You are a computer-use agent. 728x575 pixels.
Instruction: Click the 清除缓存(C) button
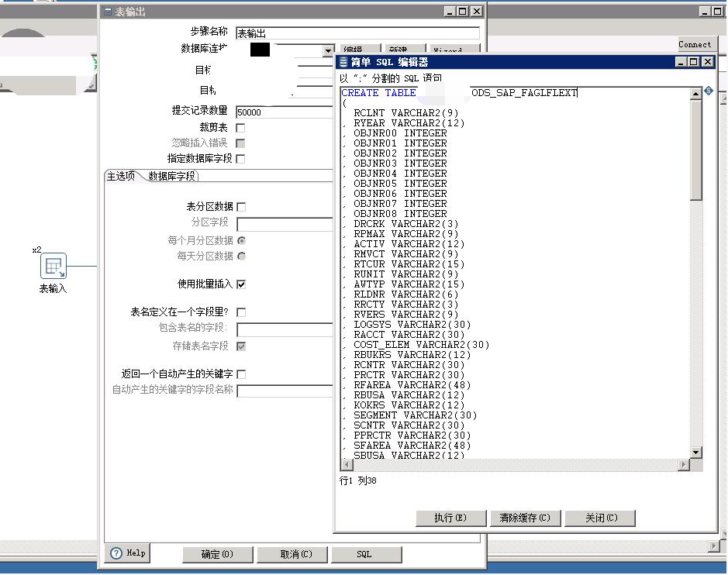tap(525, 518)
